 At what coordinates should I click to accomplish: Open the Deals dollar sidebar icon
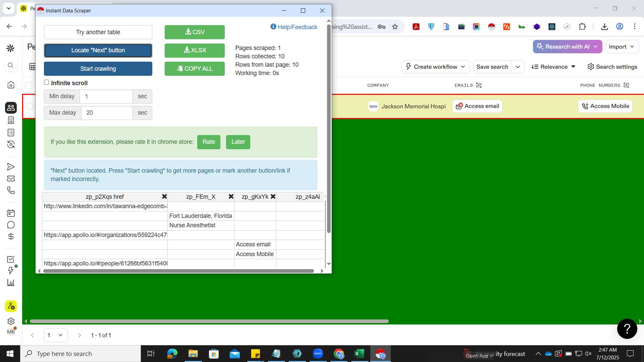pyautogui.click(x=11, y=237)
